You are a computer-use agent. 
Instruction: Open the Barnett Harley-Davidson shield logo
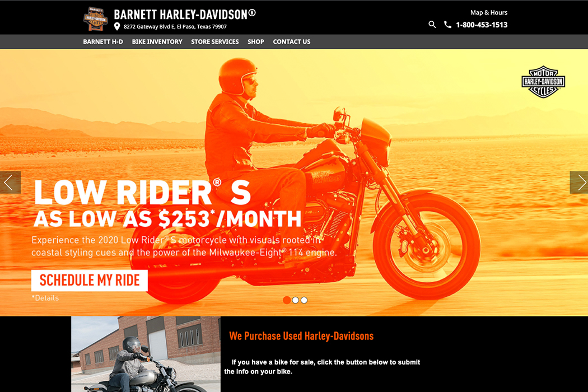pos(96,18)
